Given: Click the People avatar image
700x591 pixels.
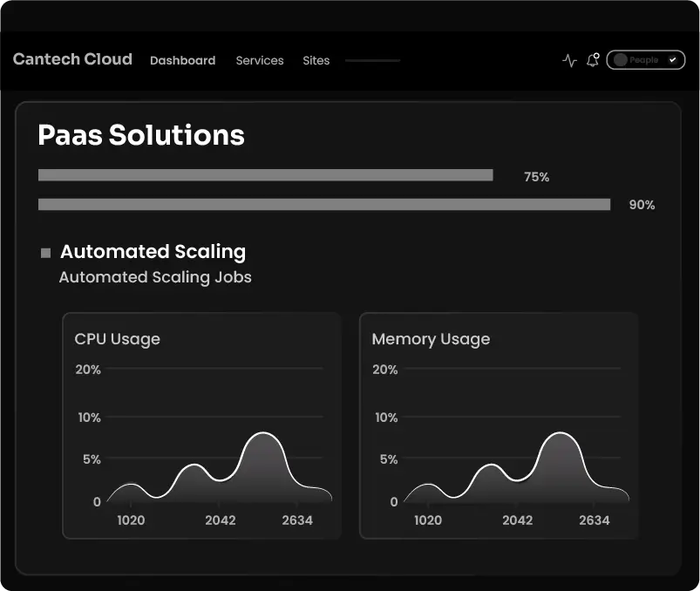Looking at the screenshot, I should tap(621, 60).
